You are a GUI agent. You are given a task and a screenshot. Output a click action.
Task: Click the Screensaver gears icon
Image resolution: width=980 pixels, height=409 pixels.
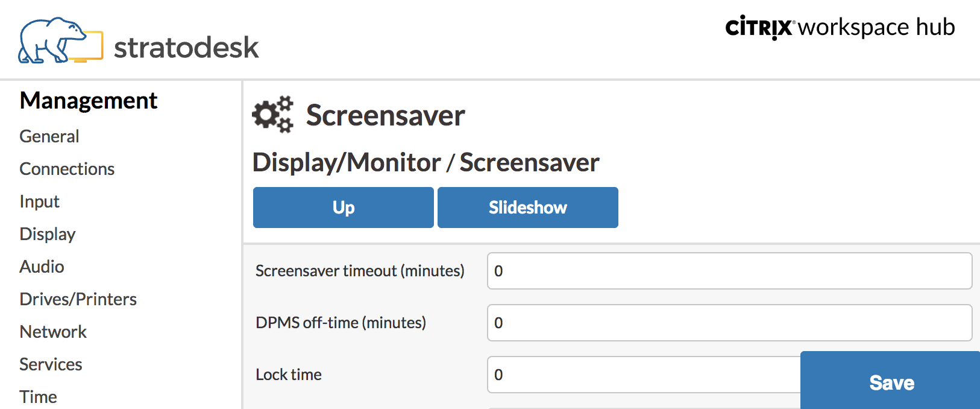click(x=272, y=114)
